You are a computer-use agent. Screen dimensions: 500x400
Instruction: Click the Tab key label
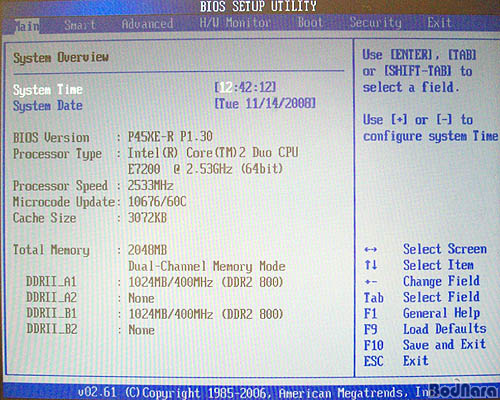(x=373, y=297)
